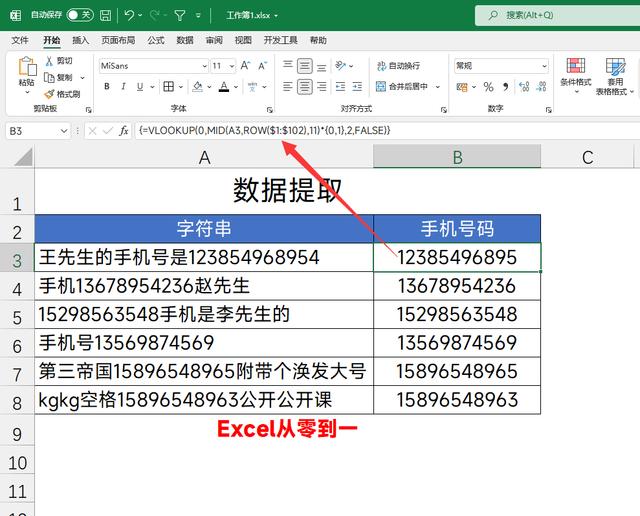Click the decrease indent icon
This screenshot has height=516, width=640.
pos(340,87)
